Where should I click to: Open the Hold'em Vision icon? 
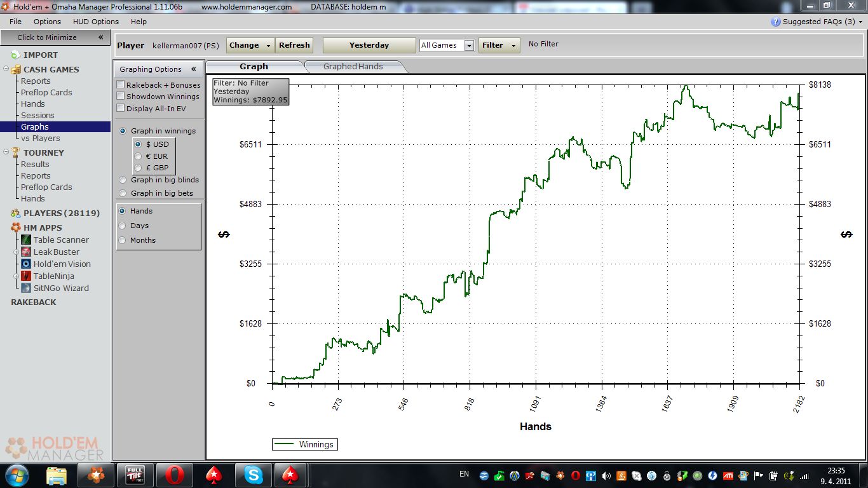(x=26, y=264)
